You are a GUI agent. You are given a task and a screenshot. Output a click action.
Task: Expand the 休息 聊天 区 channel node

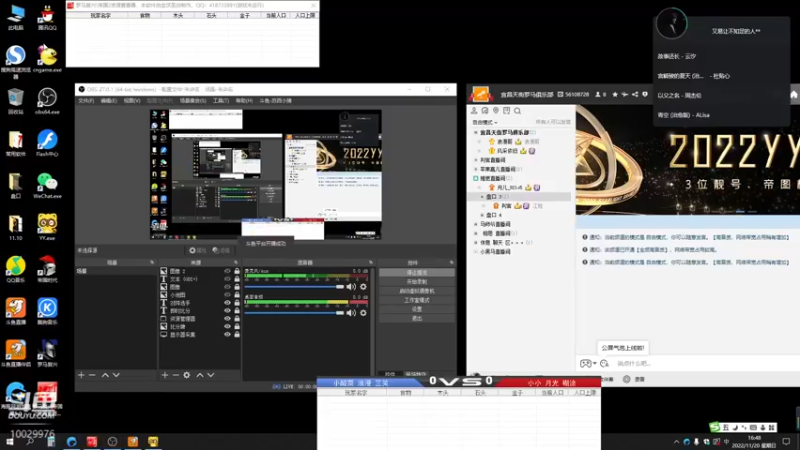(x=476, y=242)
